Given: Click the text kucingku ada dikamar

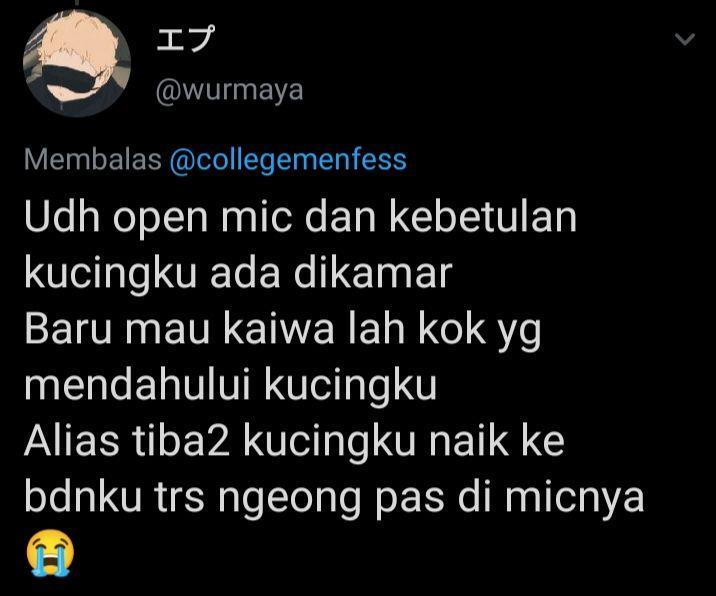Looking at the screenshot, I should point(238,275).
